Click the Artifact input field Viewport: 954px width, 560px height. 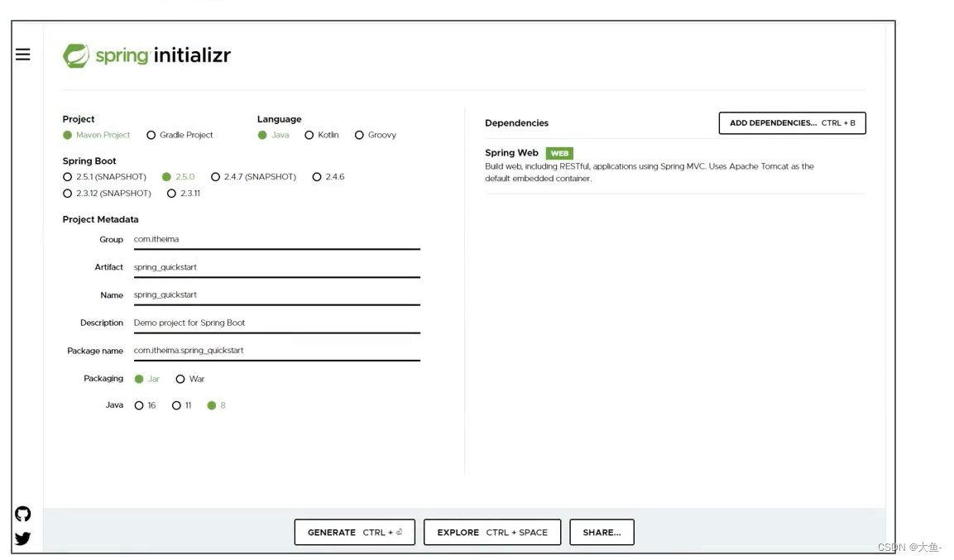(x=277, y=267)
